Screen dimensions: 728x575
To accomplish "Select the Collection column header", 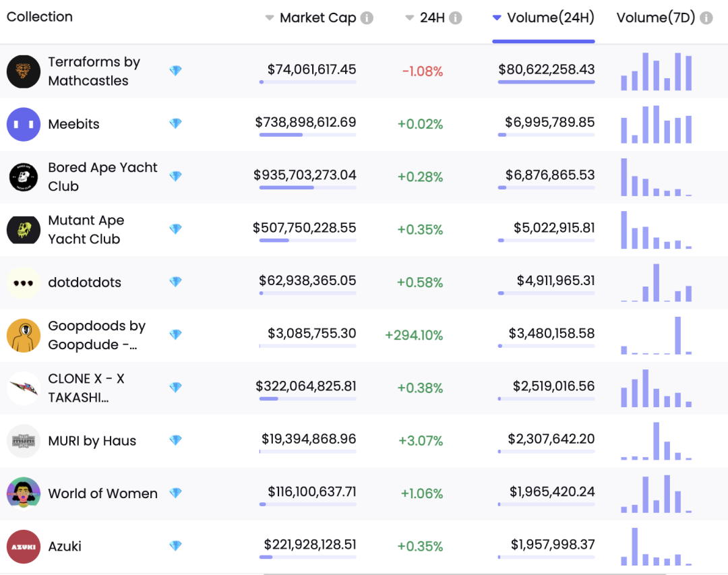I will click(x=40, y=17).
